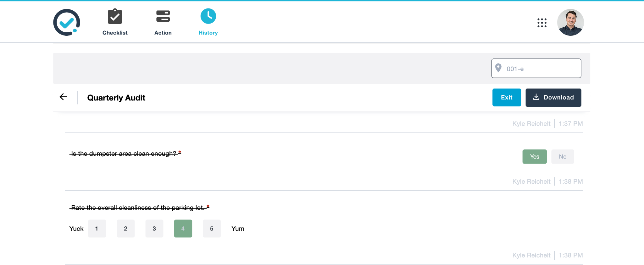Click the parking lot cleanliness question
Image resolution: width=644 pixels, height=265 pixels.
[x=139, y=208]
